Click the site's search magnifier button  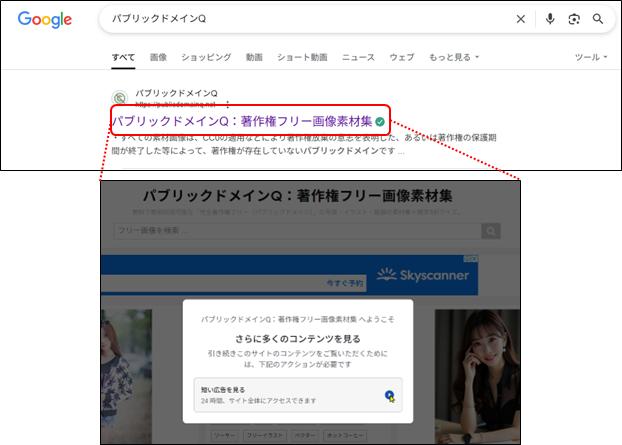click(x=490, y=231)
